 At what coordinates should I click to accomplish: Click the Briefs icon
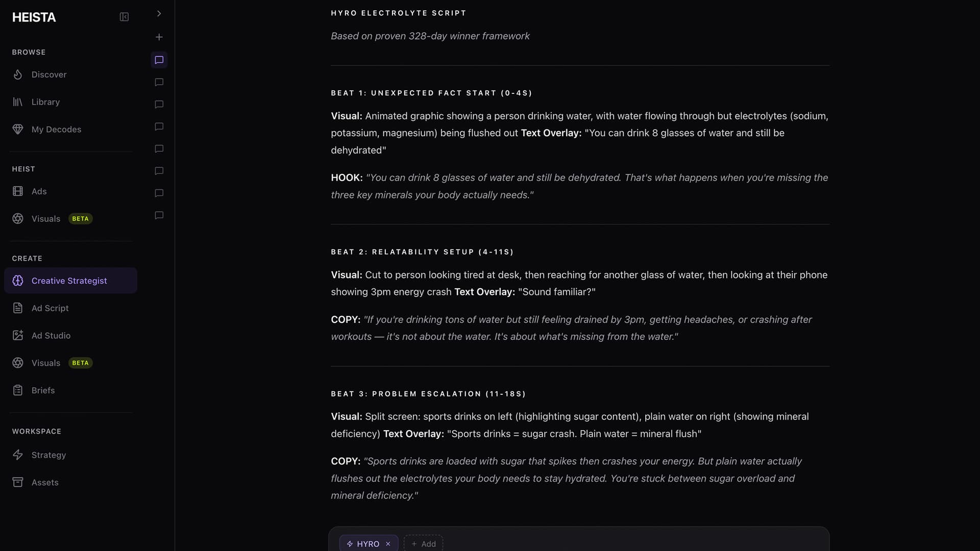click(18, 390)
